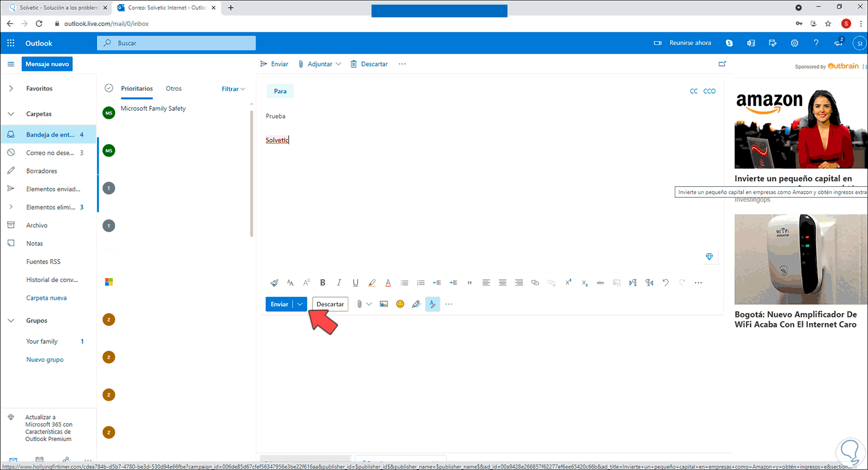Screen dimensions: 868x470
Task: Undo the last edit in the message
Action: [x=664, y=283]
